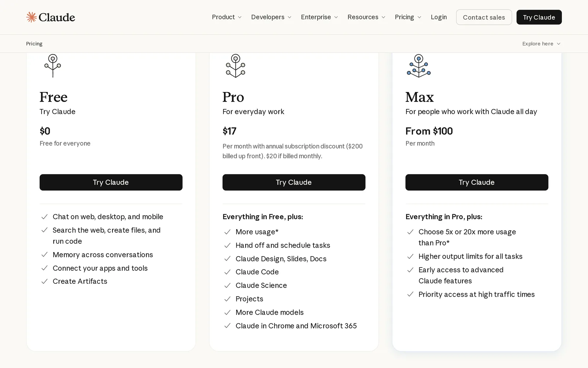Screen dimensions: 588x368
Task: Click Try Claude under Free plan
Action: point(111,182)
